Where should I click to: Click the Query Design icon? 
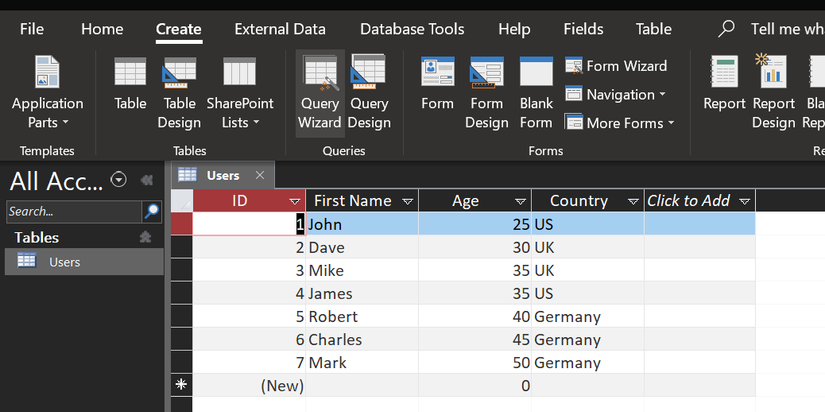369,94
